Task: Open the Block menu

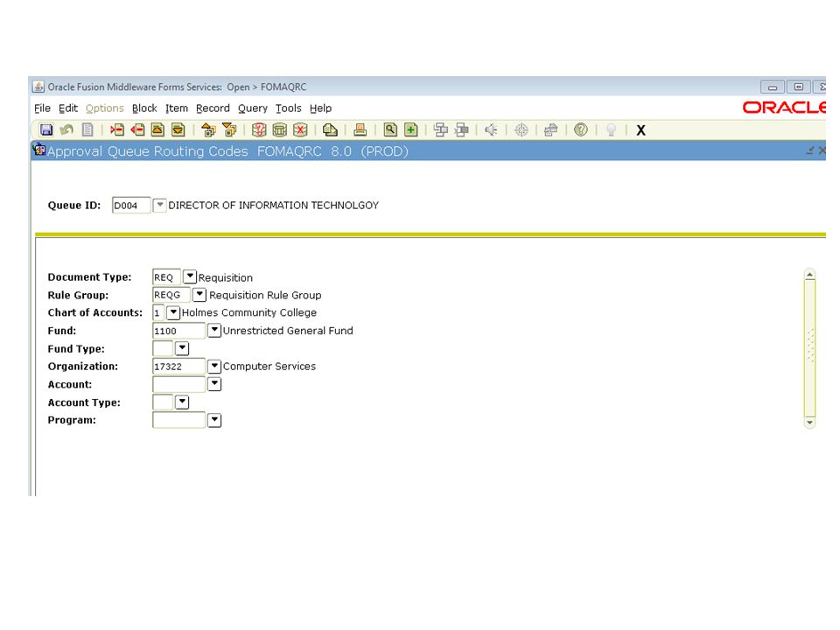Action: point(144,108)
